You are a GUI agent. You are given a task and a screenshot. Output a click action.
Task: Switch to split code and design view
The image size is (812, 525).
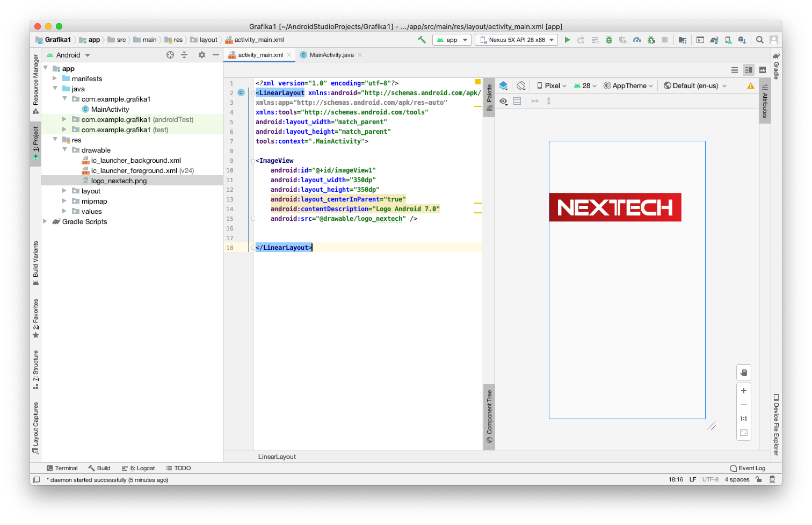tap(749, 70)
